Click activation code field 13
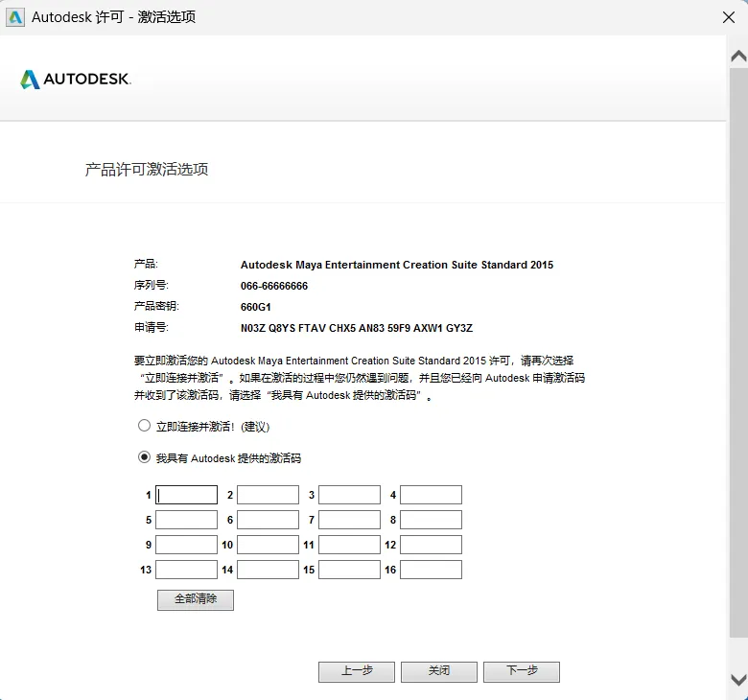The width and height of the screenshot is (748, 700). pyautogui.click(x=187, y=570)
